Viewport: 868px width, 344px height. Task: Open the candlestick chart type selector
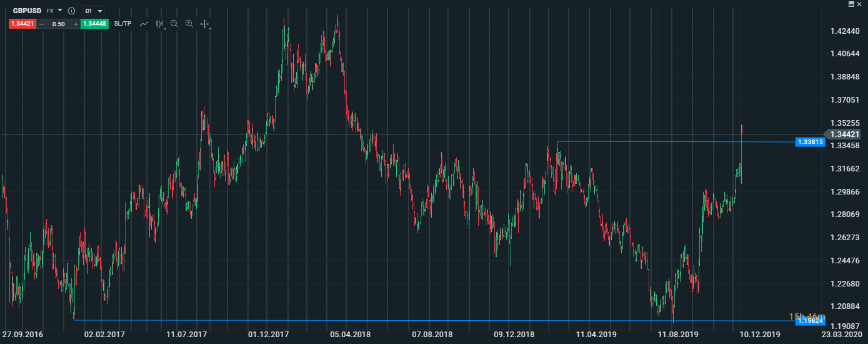pos(159,24)
